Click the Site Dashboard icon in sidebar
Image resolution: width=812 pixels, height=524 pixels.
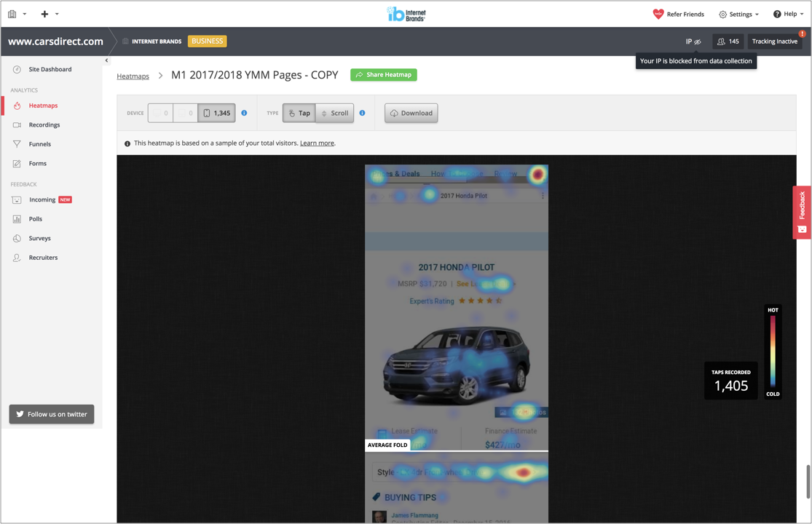[x=17, y=69]
